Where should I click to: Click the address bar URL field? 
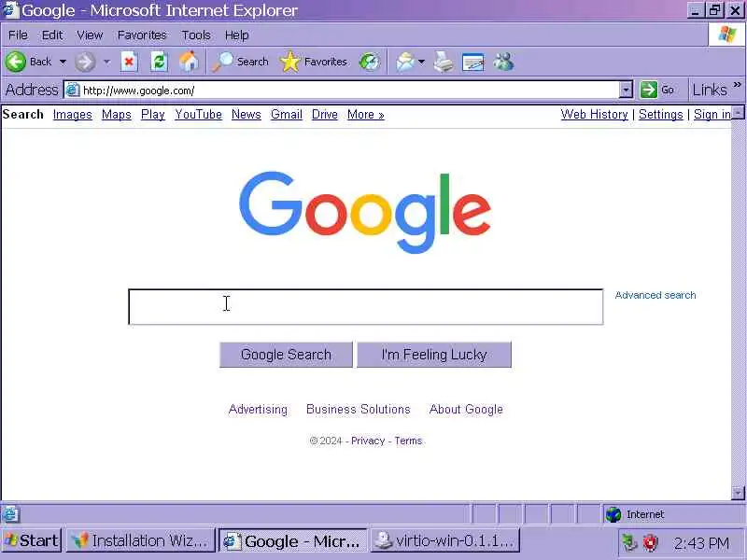coord(349,90)
